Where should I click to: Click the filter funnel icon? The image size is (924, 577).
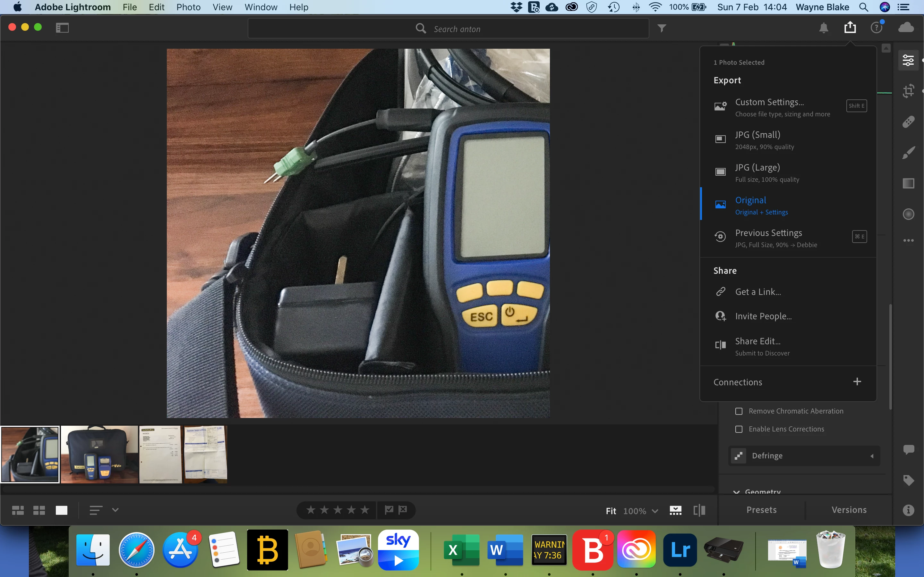point(662,28)
